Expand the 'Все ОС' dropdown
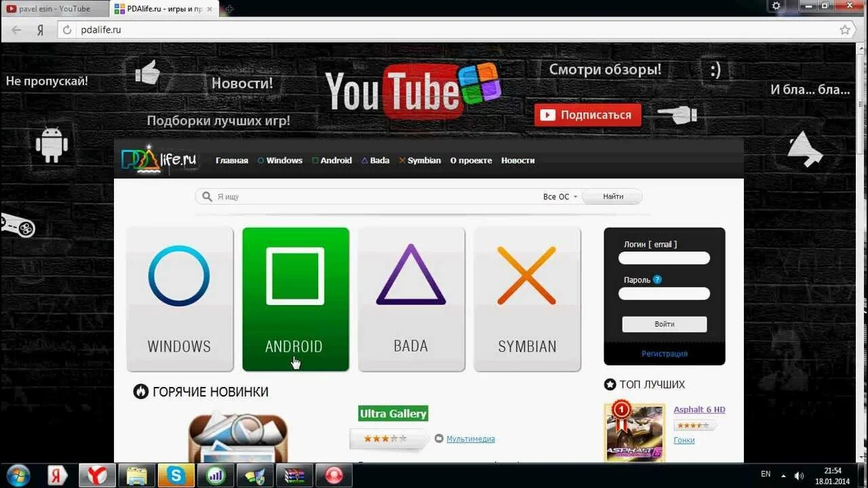The height and width of the screenshot is (488, 868). pos(560,197)
